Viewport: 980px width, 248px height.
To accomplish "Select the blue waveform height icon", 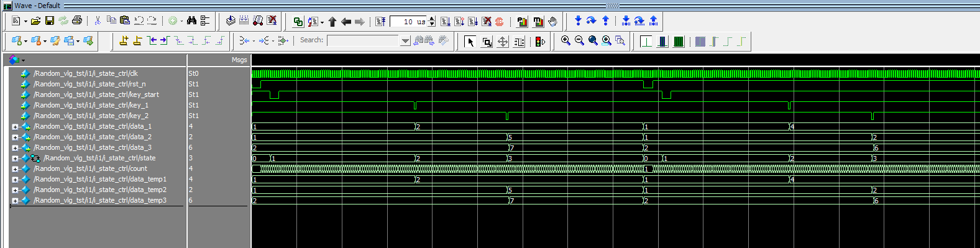I will 662,42.
